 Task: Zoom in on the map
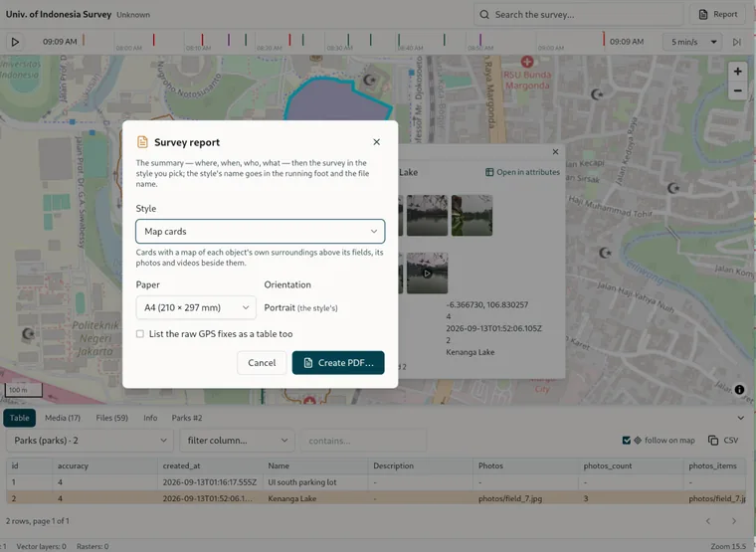click(x=738, y=72)
